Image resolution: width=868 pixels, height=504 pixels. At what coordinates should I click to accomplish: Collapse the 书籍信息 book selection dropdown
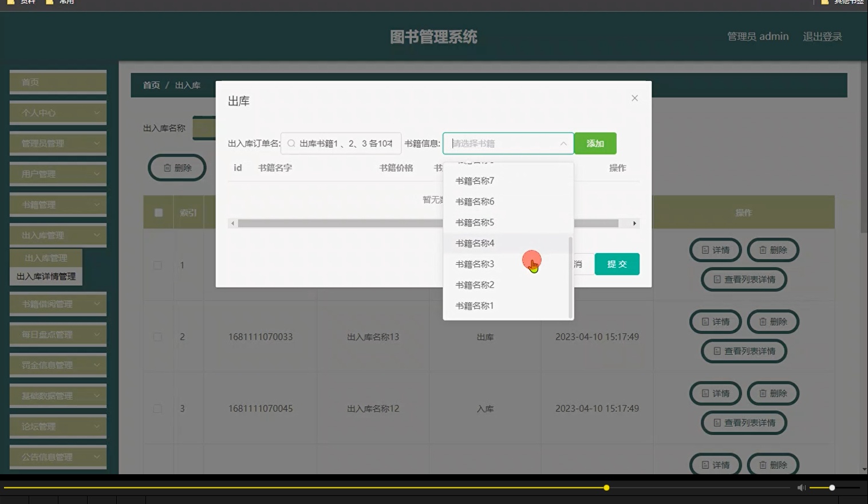pos(563,143)
